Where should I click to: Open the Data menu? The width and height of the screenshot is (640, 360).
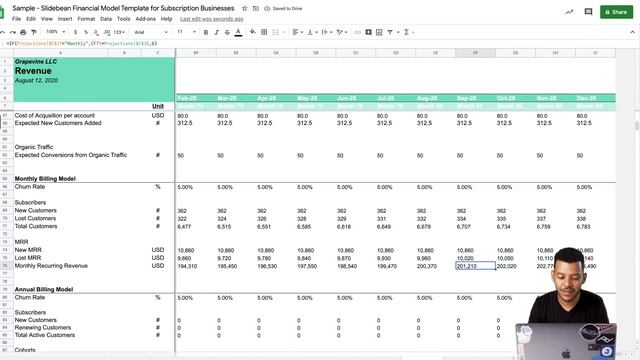point(106,19)
